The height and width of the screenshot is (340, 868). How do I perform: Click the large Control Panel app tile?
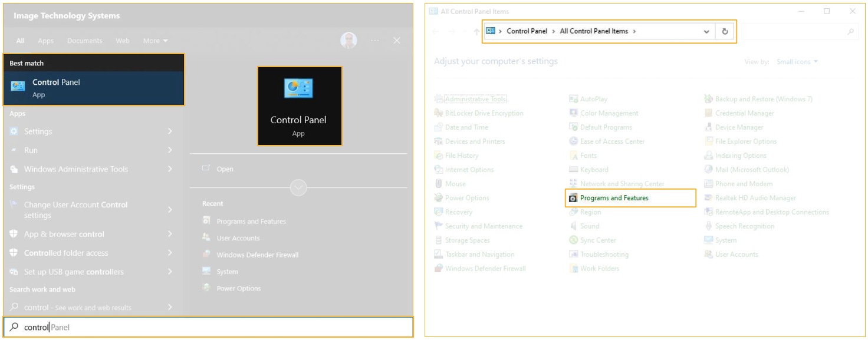pyautogui.click(x=299, y=106)
